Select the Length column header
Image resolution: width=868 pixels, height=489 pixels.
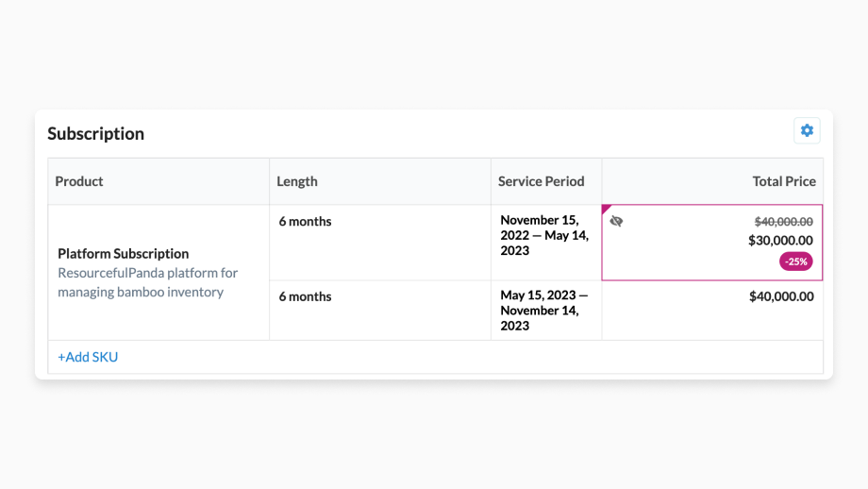[297, 181]
